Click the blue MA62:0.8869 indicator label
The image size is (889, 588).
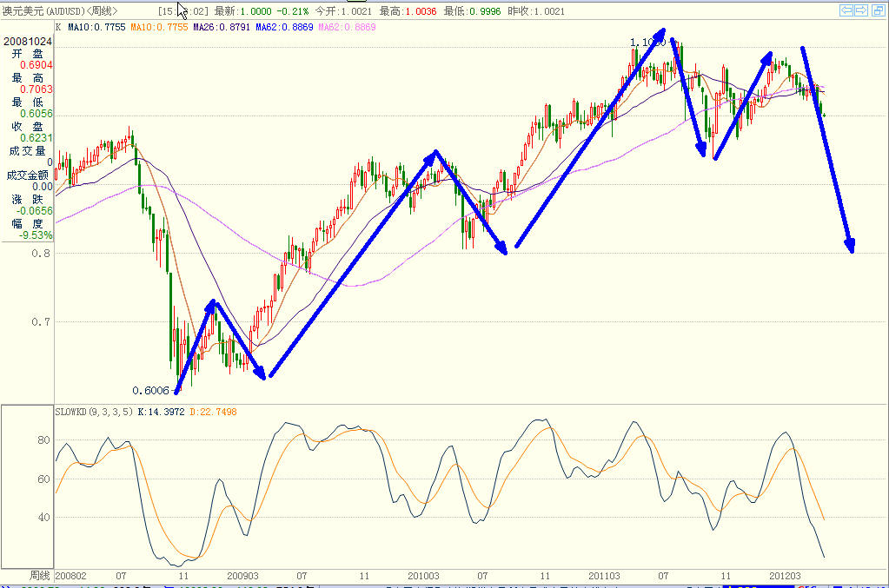(x=285, y=27)
